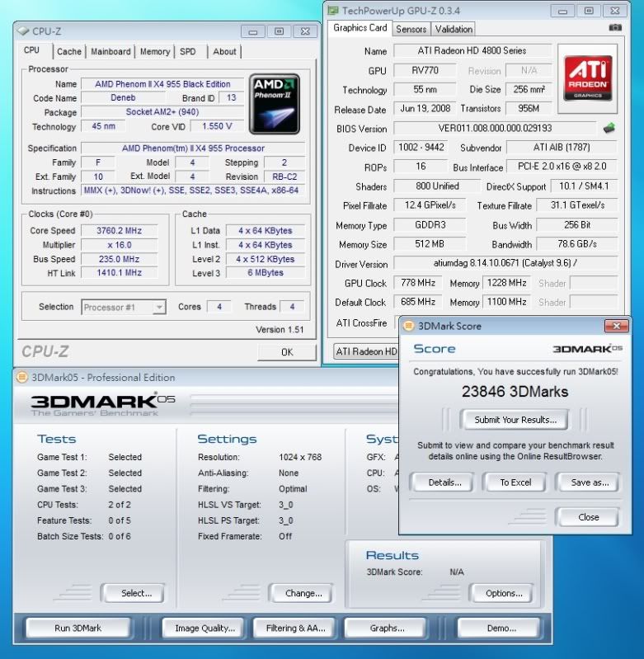
Task: Click the Instructions field in CPU-Z
Action: [x=193, y=191]
